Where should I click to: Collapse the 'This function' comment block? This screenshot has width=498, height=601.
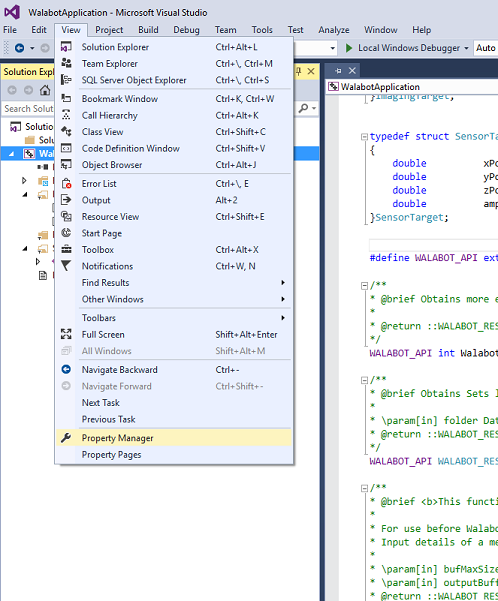tap(364, 488)
